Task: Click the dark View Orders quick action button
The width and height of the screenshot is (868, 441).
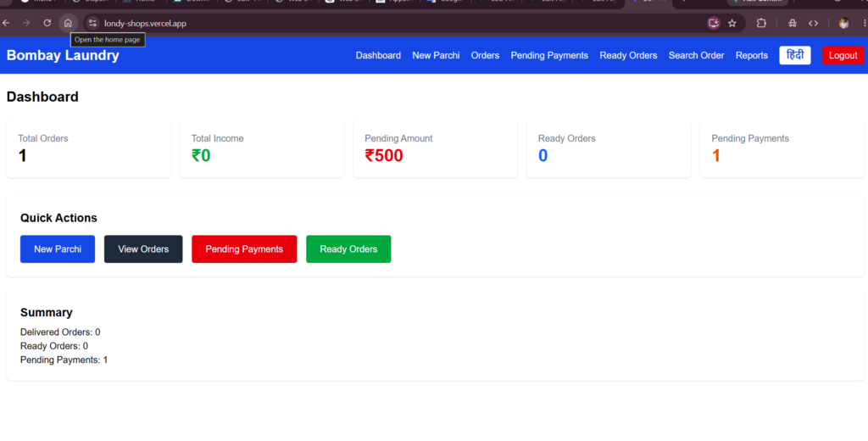Action: click(x=143, y=249)
